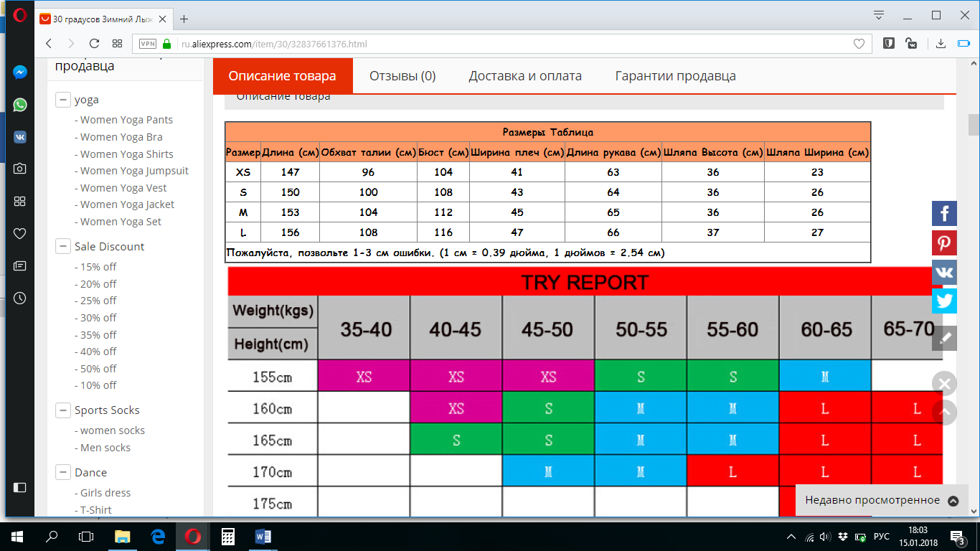Open VK panel in Opera sidebar

click(x=19, y=137)
